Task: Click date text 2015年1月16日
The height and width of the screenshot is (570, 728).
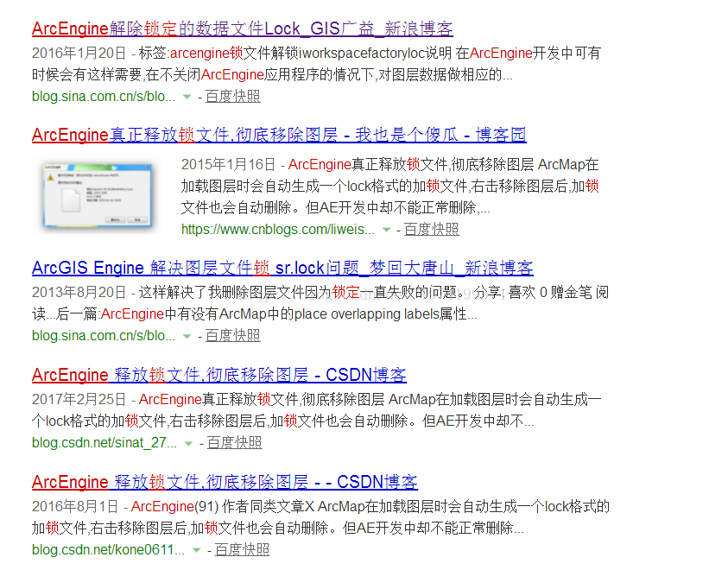Action: (229, 164)
